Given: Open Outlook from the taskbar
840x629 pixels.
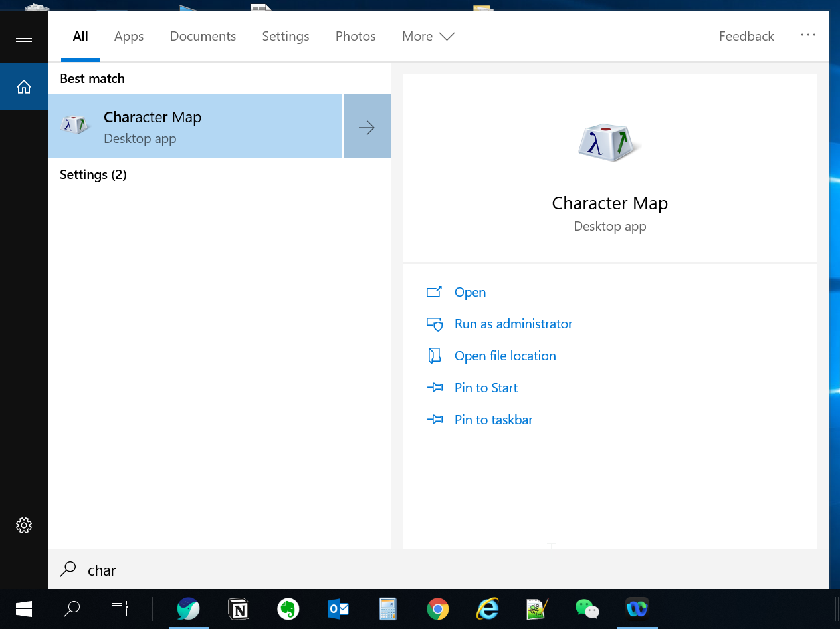Looking at the screenshot, I should pos(338,609).
